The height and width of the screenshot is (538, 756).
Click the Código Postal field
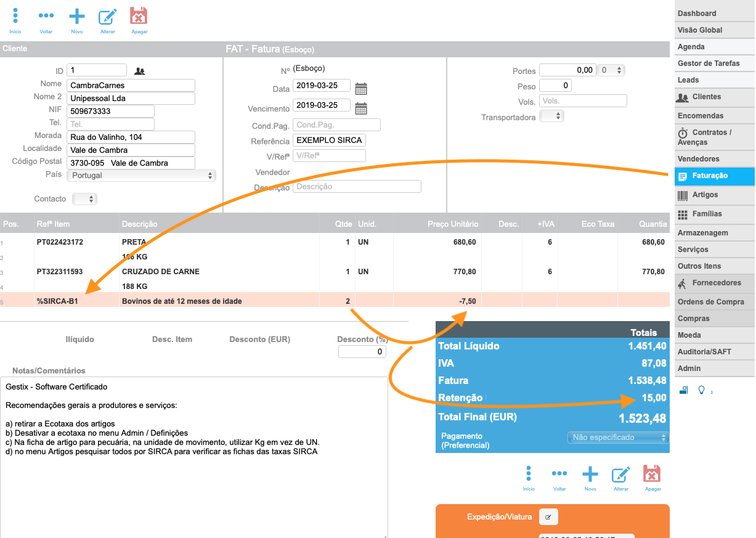[x=131, y=163]
